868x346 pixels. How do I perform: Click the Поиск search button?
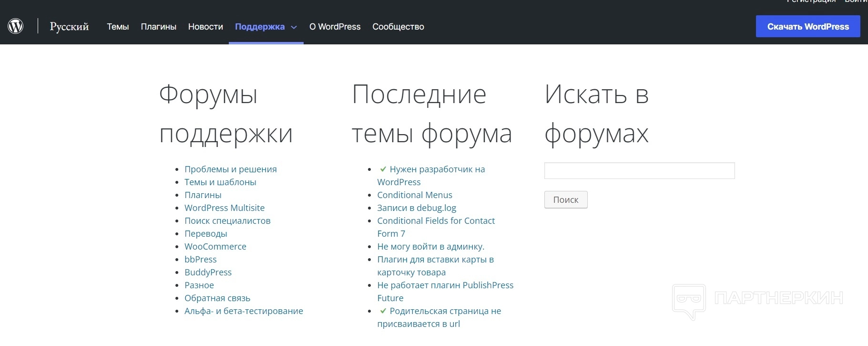tap(566, 199)
